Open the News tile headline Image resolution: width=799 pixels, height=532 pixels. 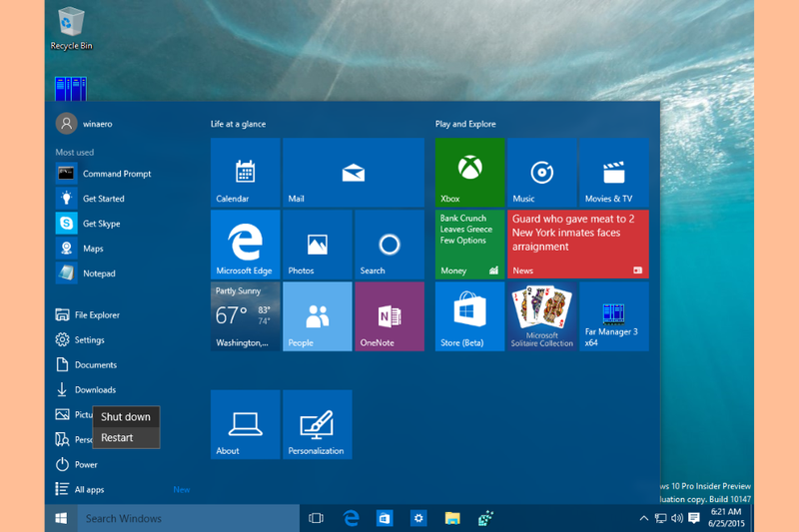(578, 245)
